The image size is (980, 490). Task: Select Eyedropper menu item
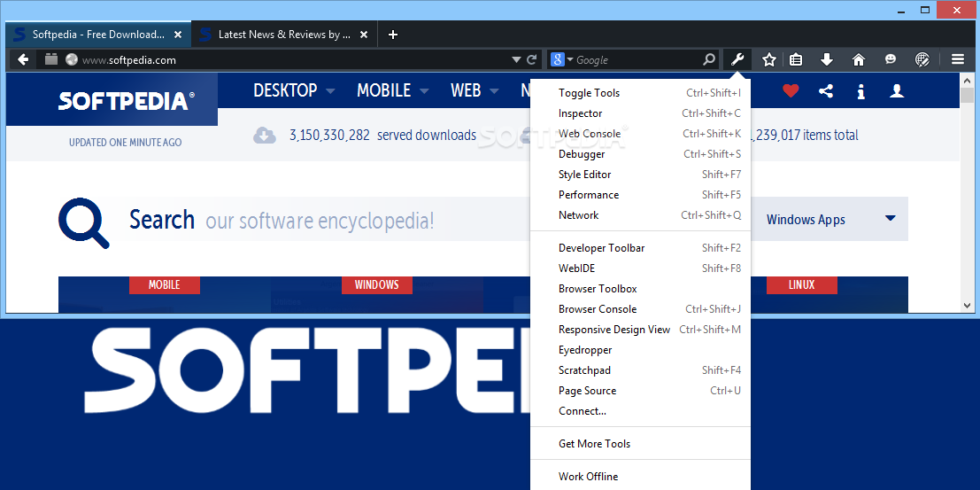click(x=640, y=349)
